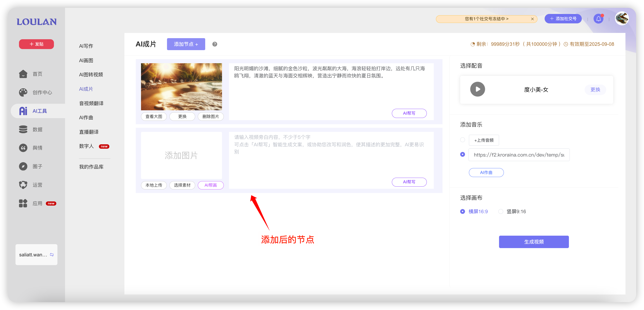Click AI帮画 button
Screen dimensions: 644x310
[210, 185]
